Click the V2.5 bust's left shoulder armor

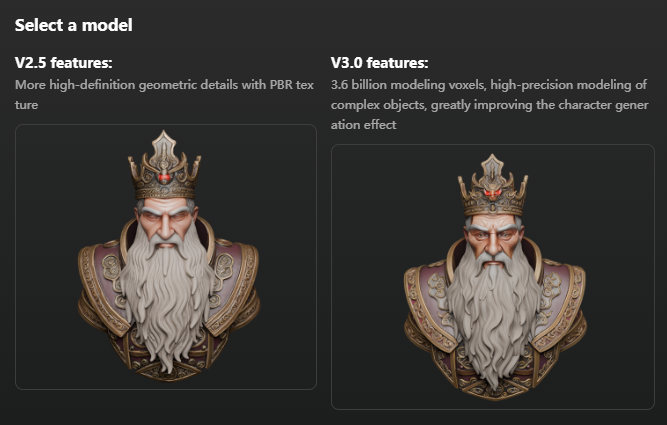click(102, 285)
